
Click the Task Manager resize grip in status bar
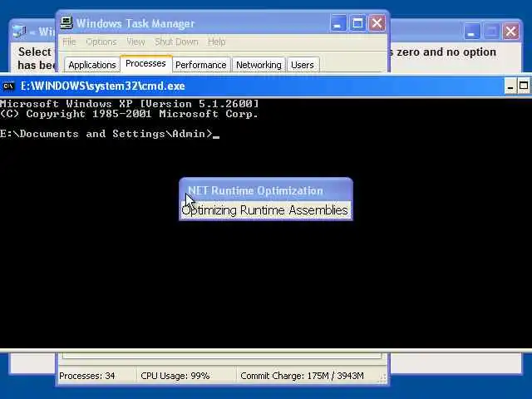point(382,379)
